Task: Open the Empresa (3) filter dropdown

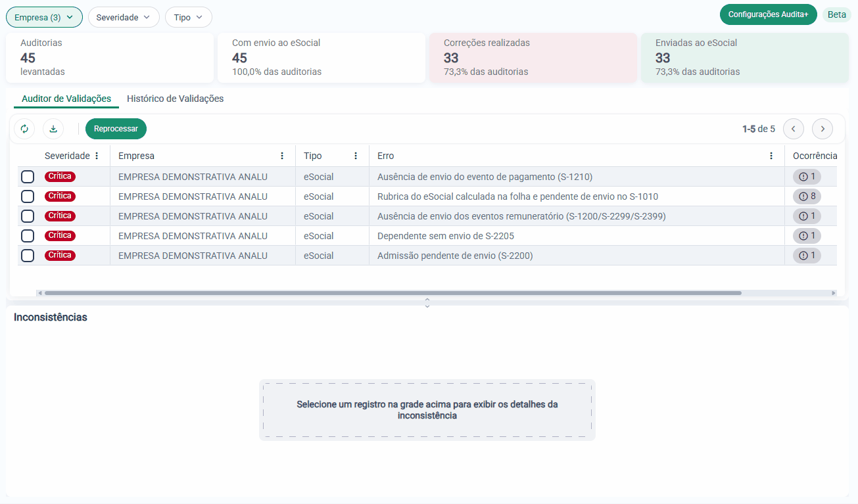Action: pos(44,17)
